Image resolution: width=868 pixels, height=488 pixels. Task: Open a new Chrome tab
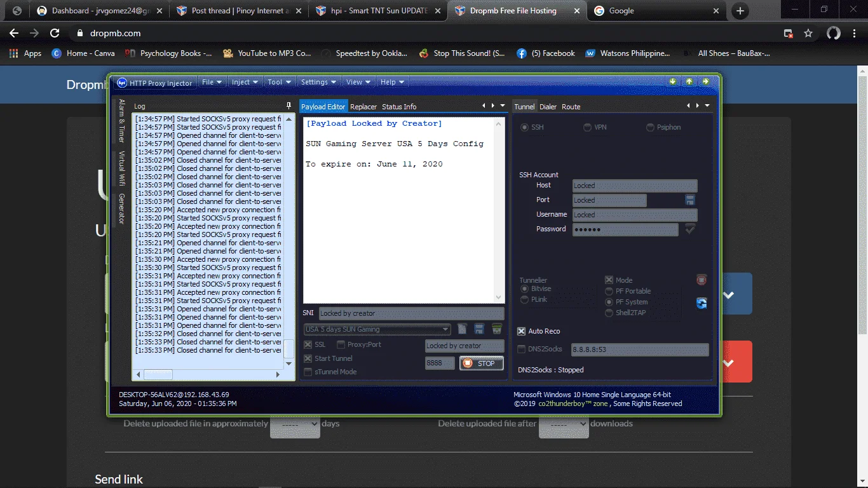[740, 11]
